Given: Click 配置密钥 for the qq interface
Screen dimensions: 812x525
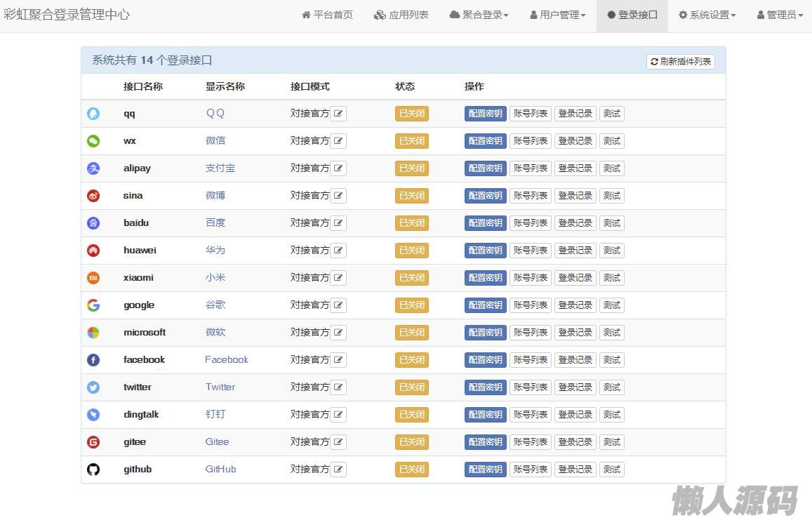Looking at the screenshot, I should point(485,114).
